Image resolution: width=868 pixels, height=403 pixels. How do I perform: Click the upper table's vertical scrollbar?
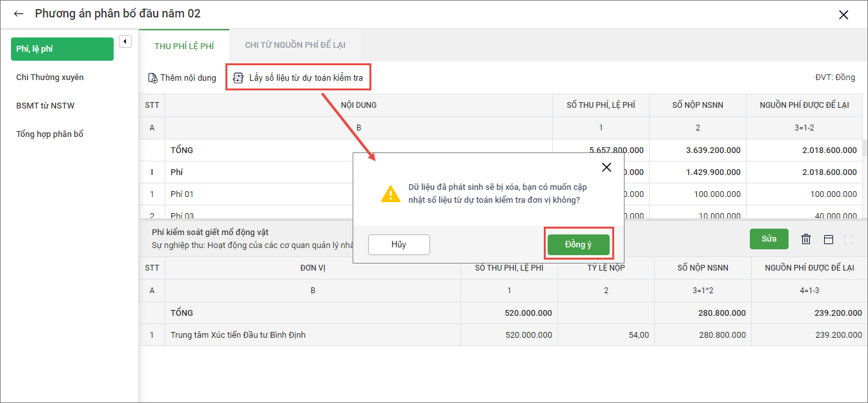865,149
